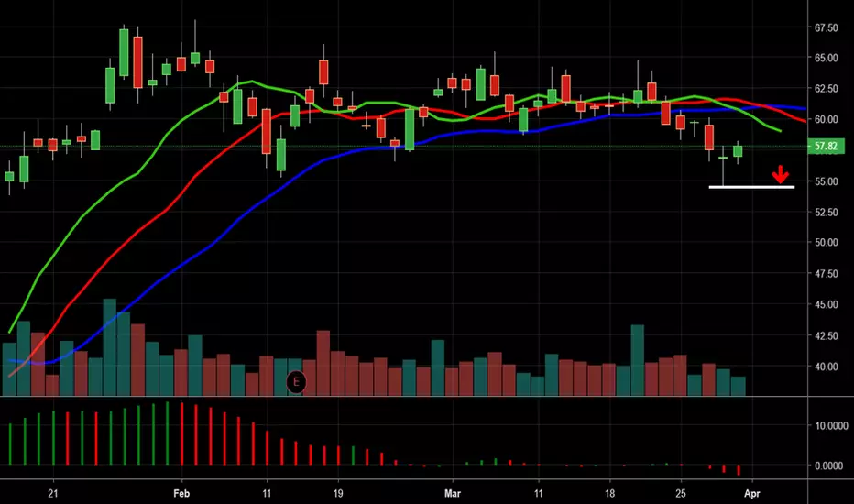
Task: Click the '21' date axis label
Action: [x=52, y=494]
